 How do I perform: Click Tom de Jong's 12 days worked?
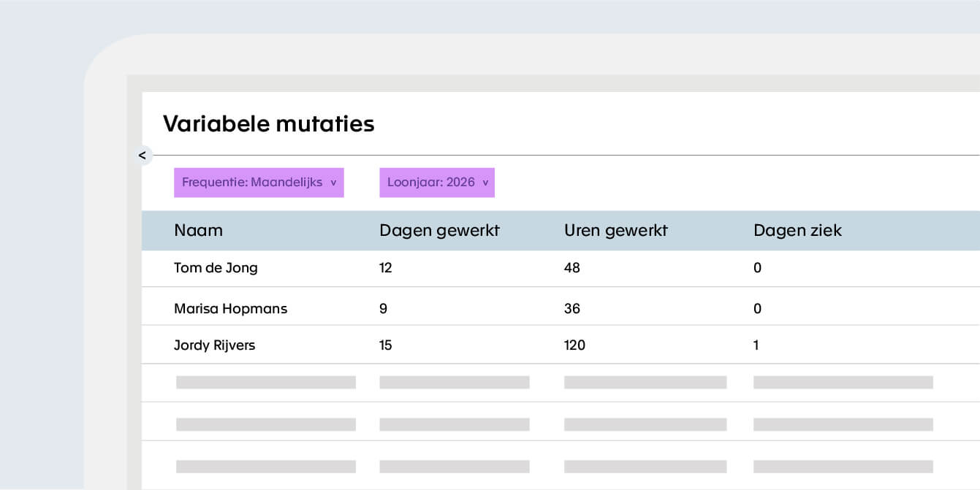(386, 268)
